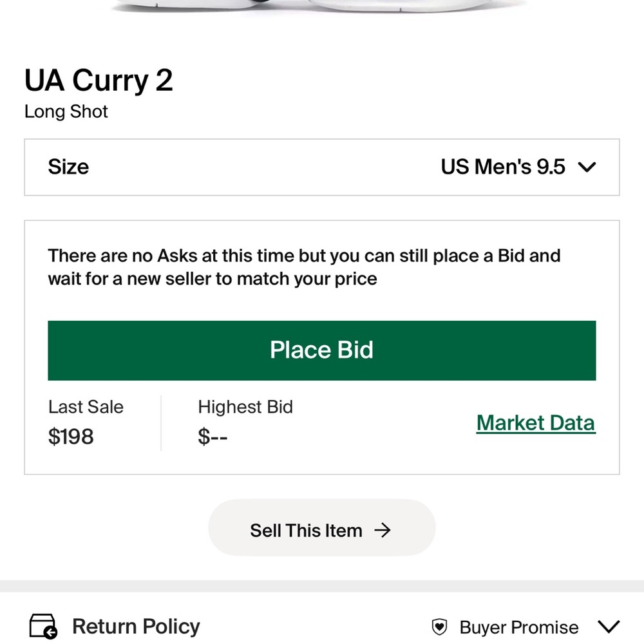Click the Return Policy box icon
Screen dimensions: 644x644
tap(41, 625)
